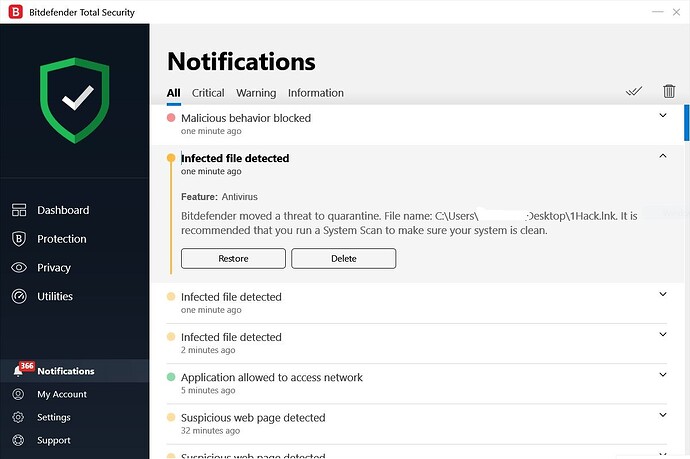Viewport: 690px width, 459px height.
Task: Click the Settings gear icon
Action: [x=18, y=417]
